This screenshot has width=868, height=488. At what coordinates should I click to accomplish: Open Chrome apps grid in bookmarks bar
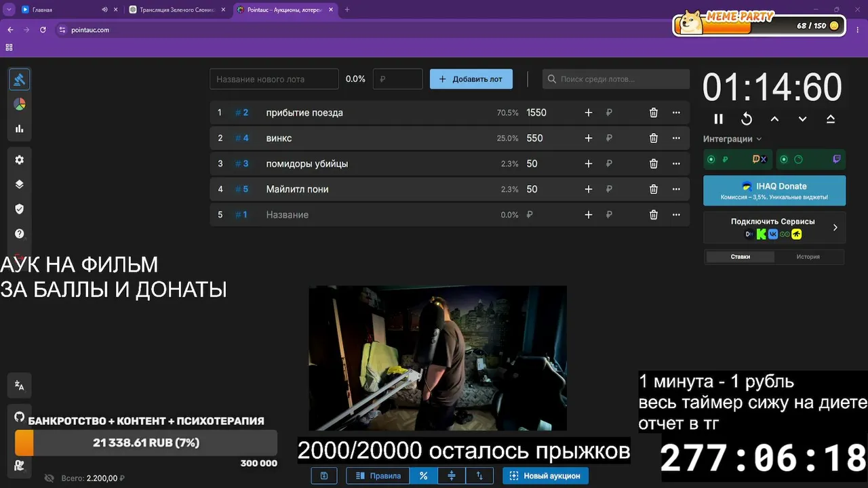pyautogui.click(x=9, y=47)
